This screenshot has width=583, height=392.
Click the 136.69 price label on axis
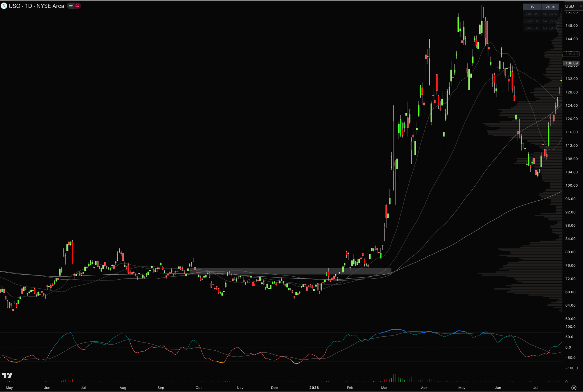click(x=571, y=63)
